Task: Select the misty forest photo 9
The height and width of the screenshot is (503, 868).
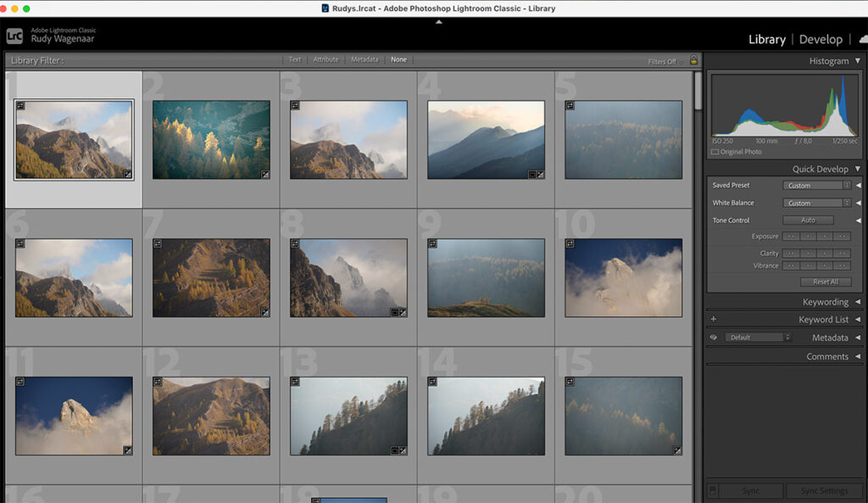Action: click(486, 277)
